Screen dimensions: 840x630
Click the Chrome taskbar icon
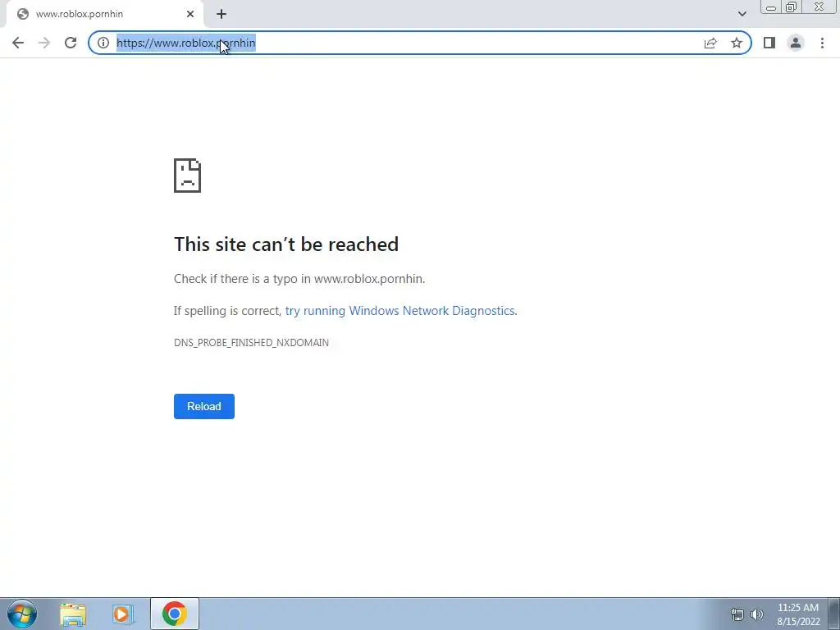coord(175,614)
